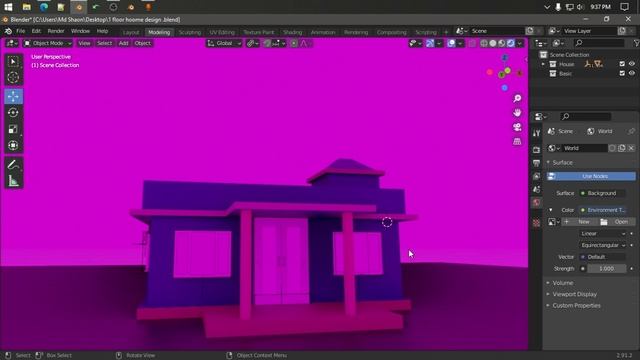Click the zoom view magnifier icon

click(x=517, y=98)
